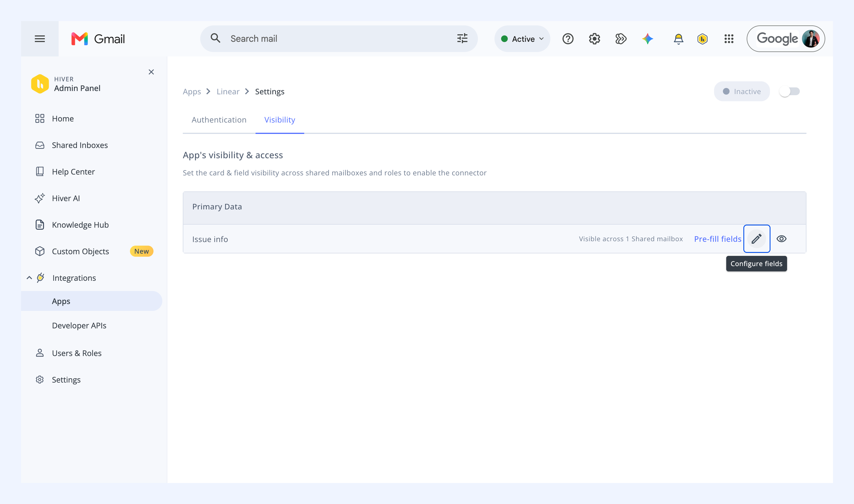Open the Gemini sparkle icon in header
This screenshot has height=504, width=854.
click(x=647, y=39)
